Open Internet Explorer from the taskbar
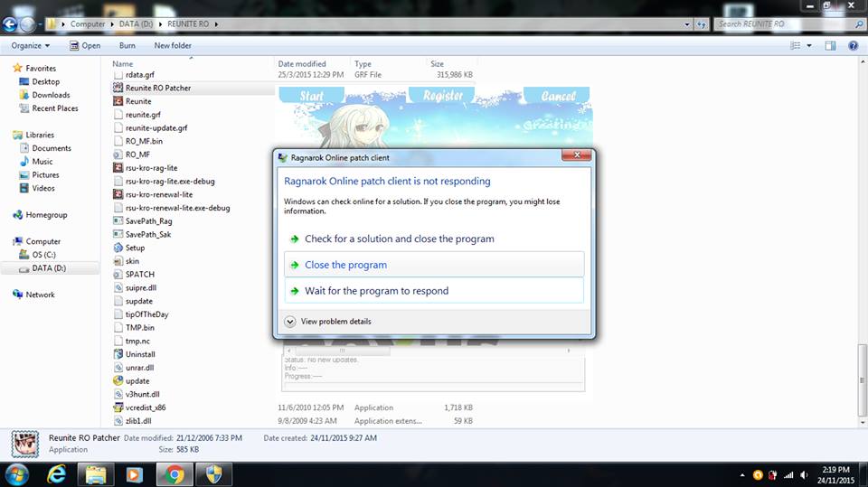868x487 pixels. coord(56,475)
